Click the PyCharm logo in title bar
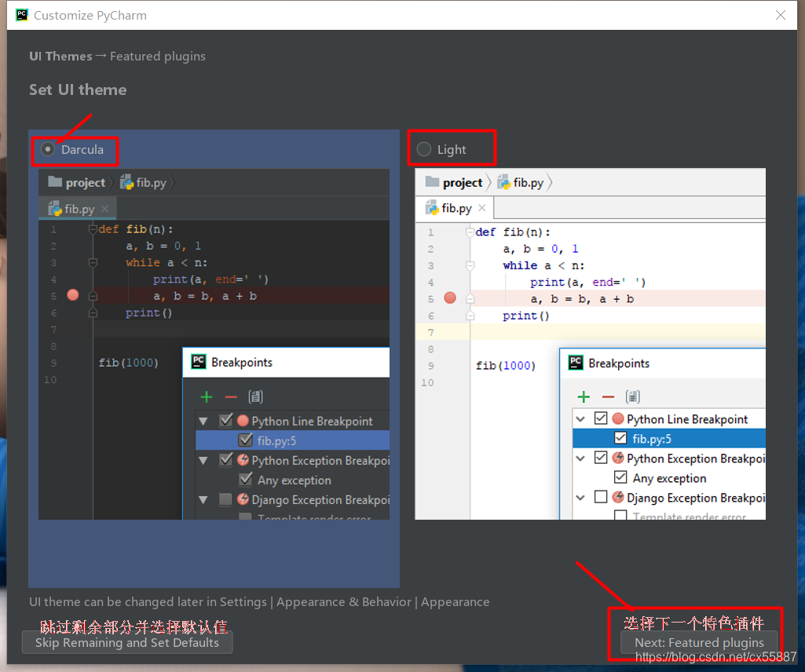 (x=22, y=15)
